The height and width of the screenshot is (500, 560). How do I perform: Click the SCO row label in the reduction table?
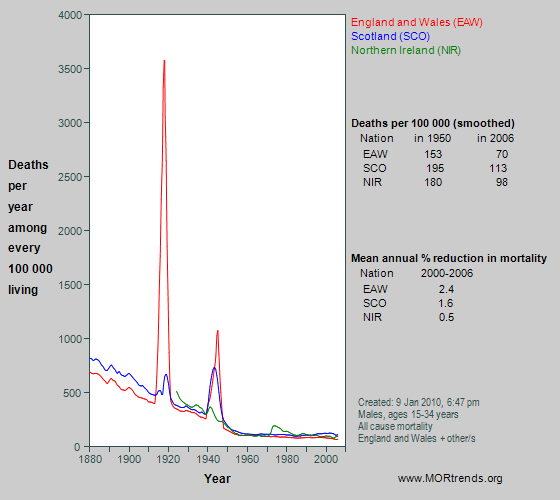[x=375, y=303]
